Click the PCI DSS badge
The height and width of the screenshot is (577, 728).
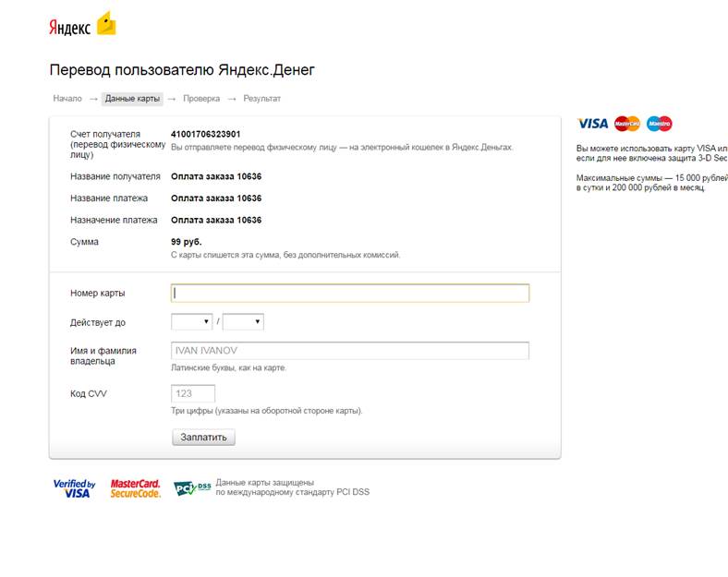click(192, 488)
